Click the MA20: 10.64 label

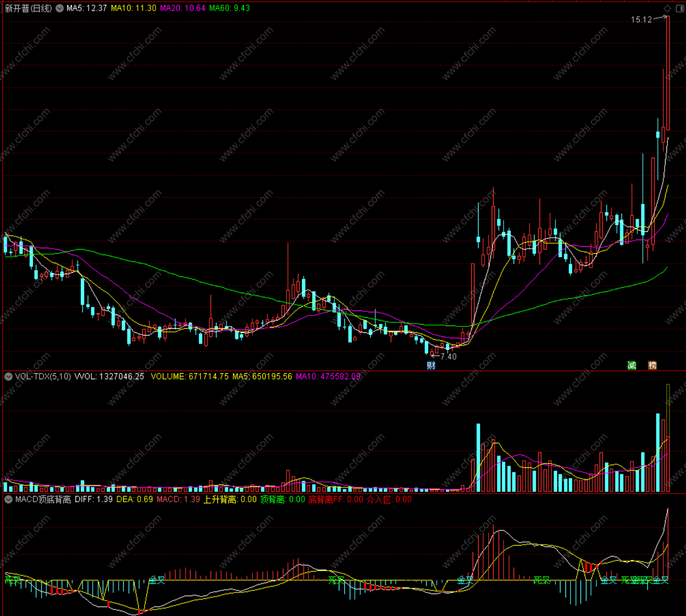tap(182, 8)
